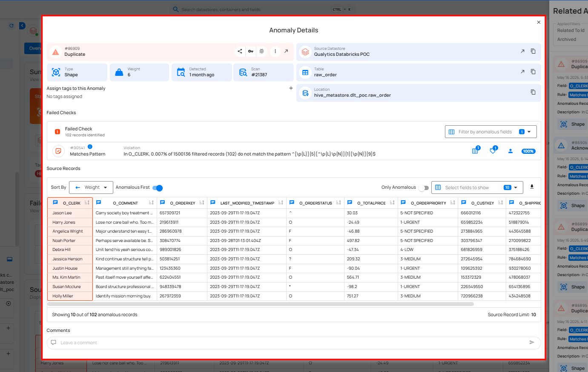This screenshot has height=372, width=588.
Task: Click the share icon for anomaly #86909
Action: pos(240,51)
